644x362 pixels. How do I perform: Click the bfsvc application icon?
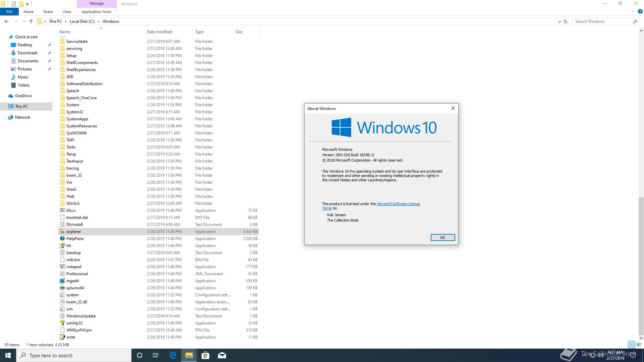click(x=62, y=210)
